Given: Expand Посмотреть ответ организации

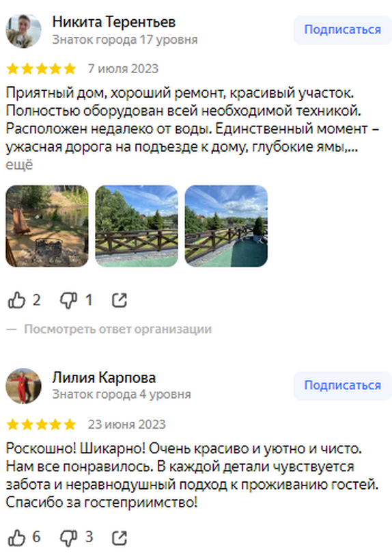Looking at the screenshot, I should coord(117,329).
